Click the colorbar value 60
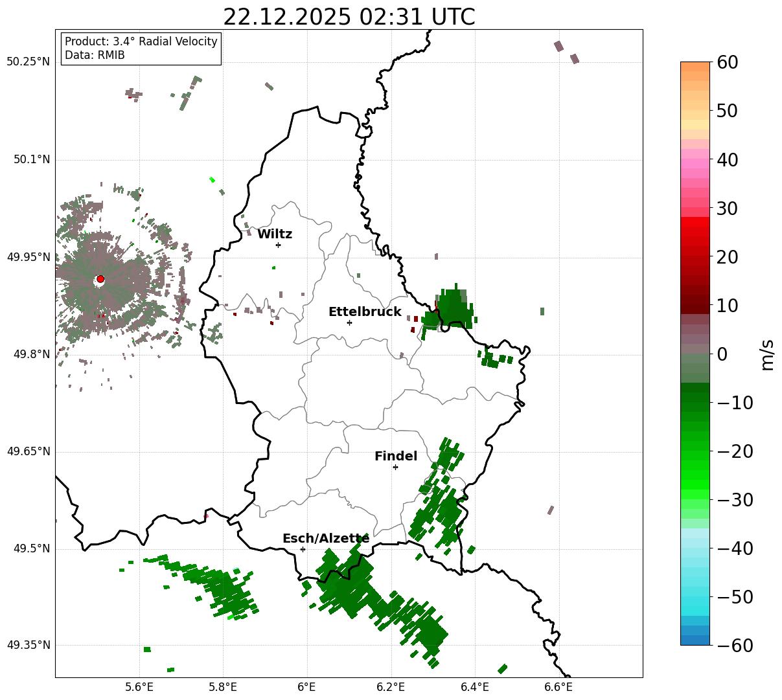Image resolution: width=782 pixels, height=700 pixels. (727, 62)
